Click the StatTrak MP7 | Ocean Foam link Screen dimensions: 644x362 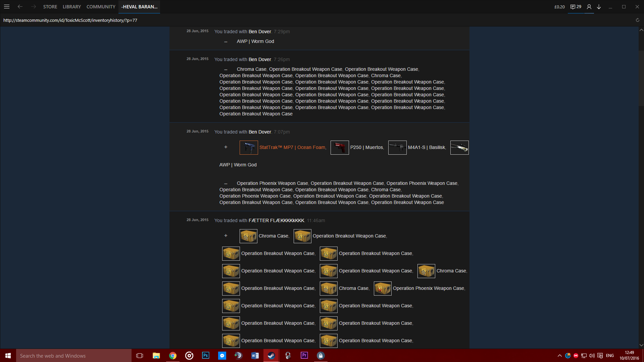[292, 147]
